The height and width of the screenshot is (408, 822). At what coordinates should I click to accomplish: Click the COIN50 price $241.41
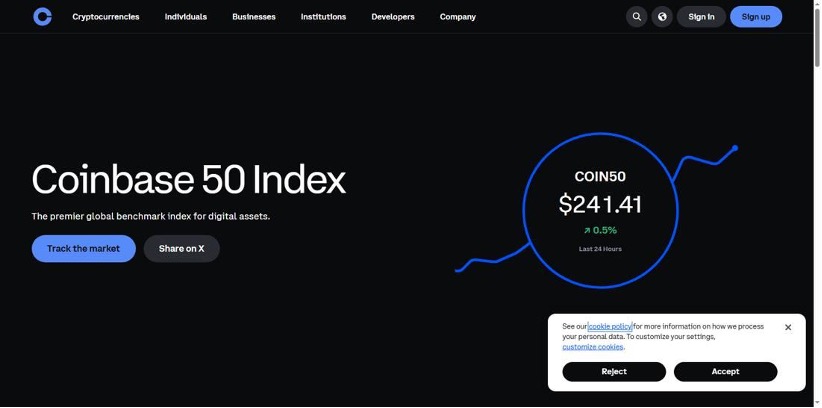point(600,204)
